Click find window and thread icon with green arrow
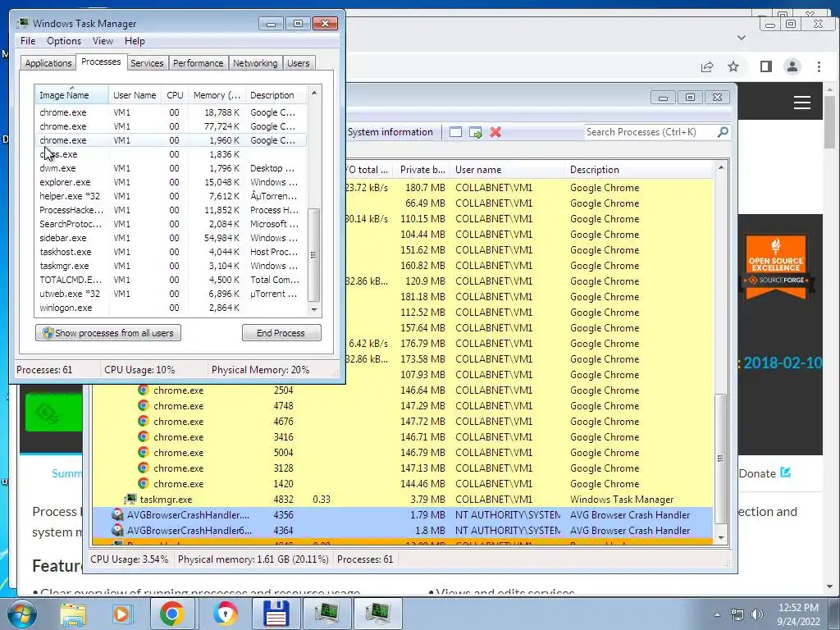Screen dimensions: 840x630 [x=475, y=132]
